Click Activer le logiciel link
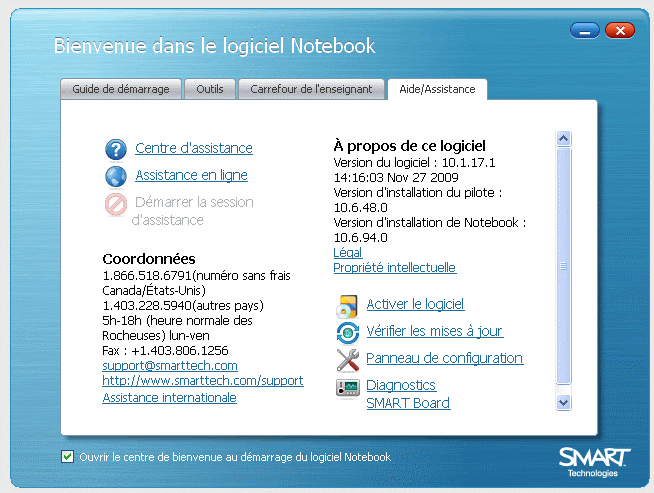The width and height of the screenshot is (654, 493). (x=415, y=304)
